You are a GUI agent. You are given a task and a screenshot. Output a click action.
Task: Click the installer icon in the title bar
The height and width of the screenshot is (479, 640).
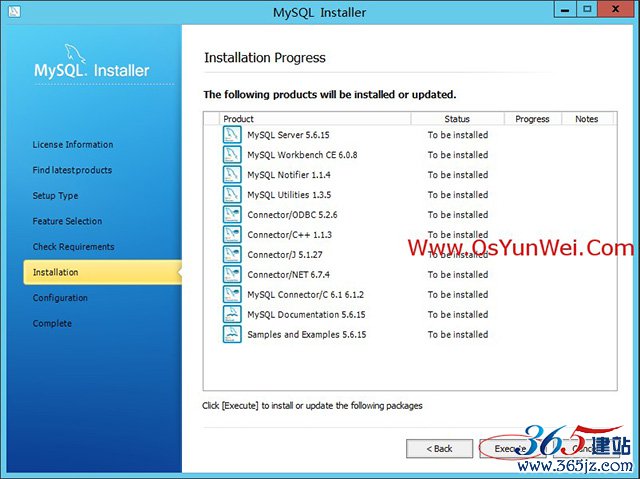(x=14, y=11)
